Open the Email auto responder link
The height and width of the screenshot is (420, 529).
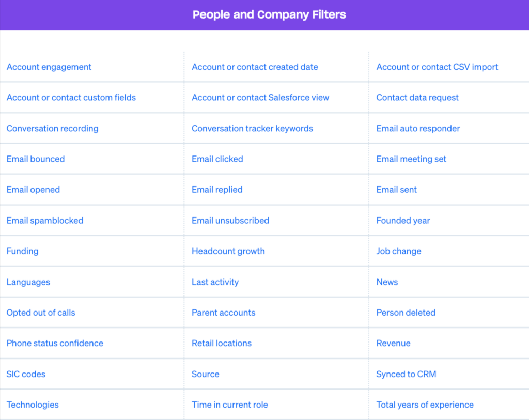coord(418,129)
